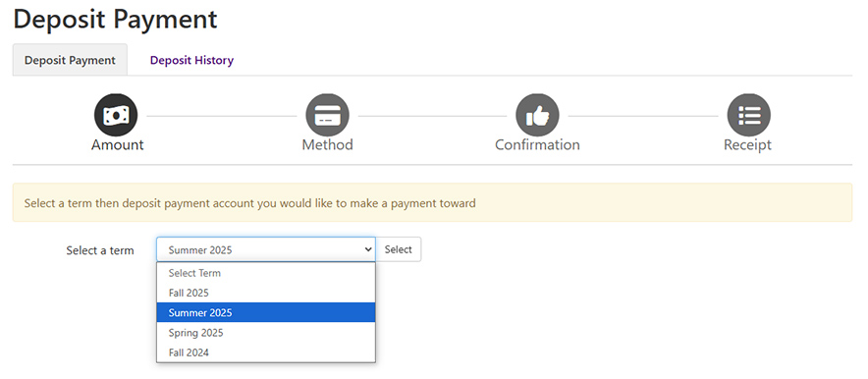Click the Method credit card icon

[327, 115]
